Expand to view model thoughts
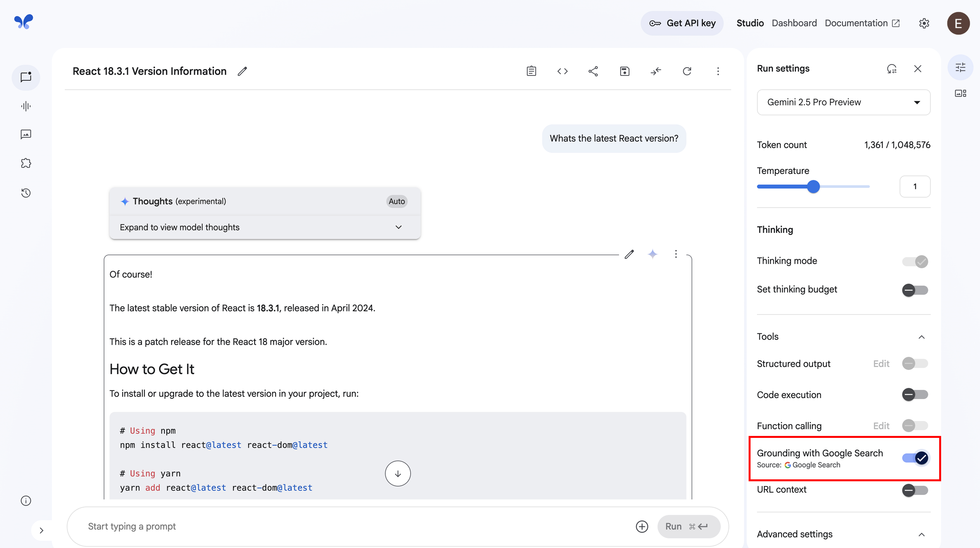 [265, 227]
